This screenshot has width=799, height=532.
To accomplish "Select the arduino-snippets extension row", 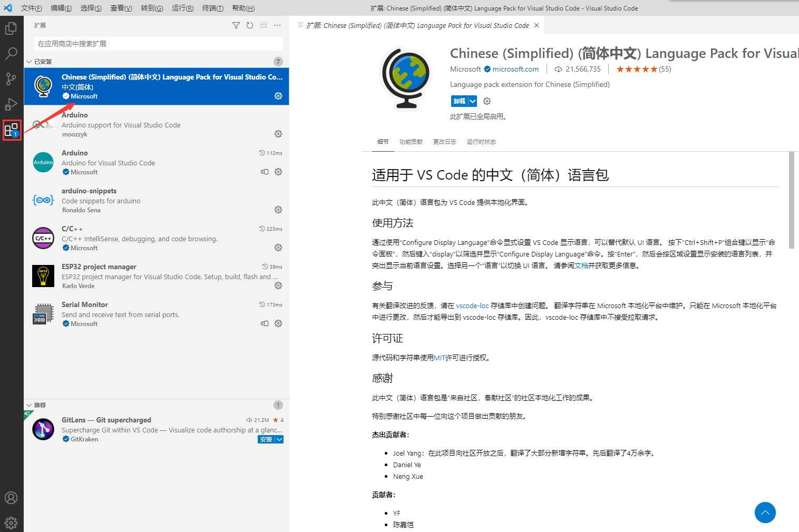I will 157,200.
